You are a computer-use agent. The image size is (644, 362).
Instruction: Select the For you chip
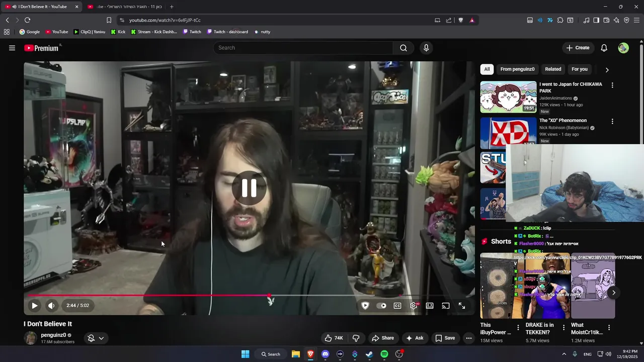click(x=580, y=69)
